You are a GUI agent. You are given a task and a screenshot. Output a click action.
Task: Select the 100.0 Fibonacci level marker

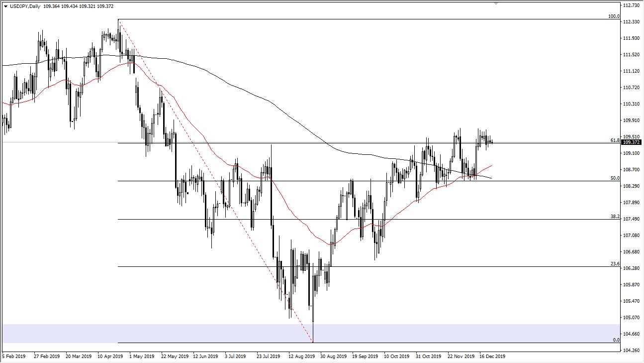(615, 16)
